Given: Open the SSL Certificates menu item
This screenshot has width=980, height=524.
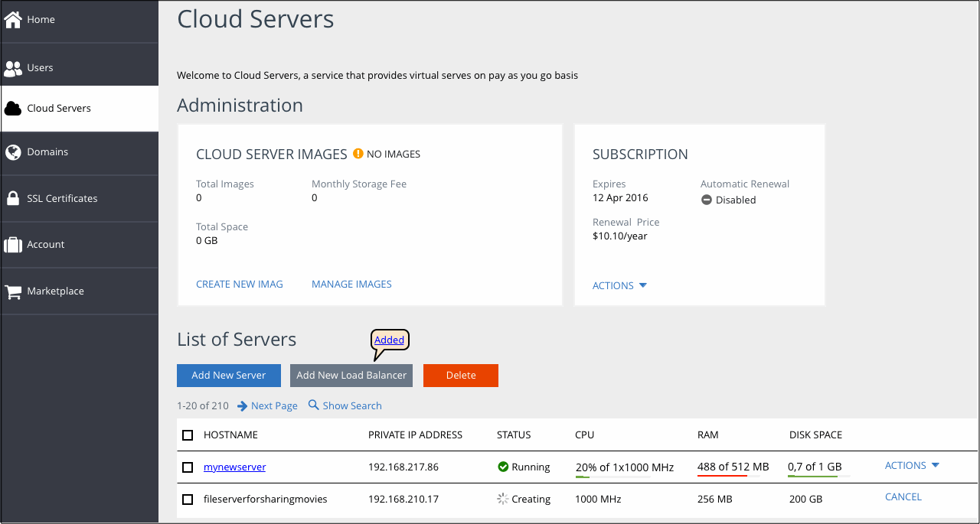Looking at the screenshot, I should (80, 198).
